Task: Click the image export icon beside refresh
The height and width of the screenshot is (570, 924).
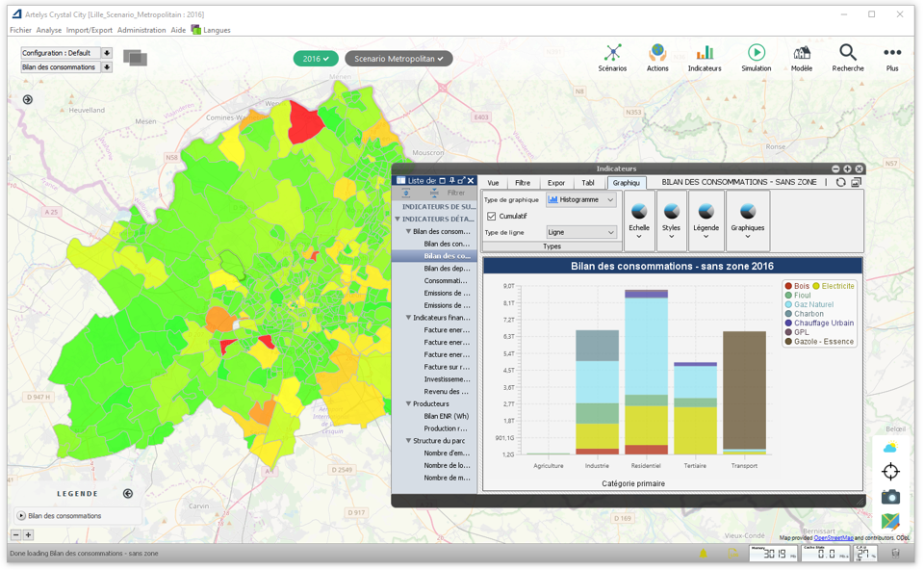Action: pyautogui.click(x=857, y=183)
